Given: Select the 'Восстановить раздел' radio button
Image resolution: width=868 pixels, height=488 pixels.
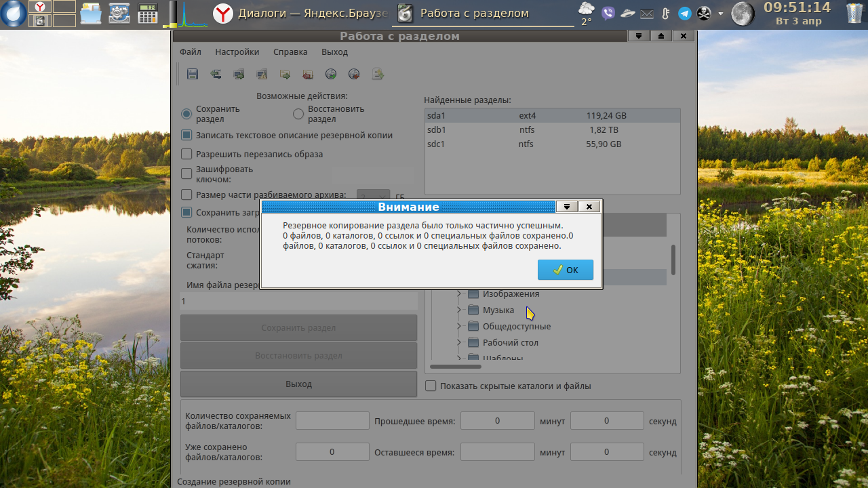Looking at the screenshot, I should click(298, 114).
